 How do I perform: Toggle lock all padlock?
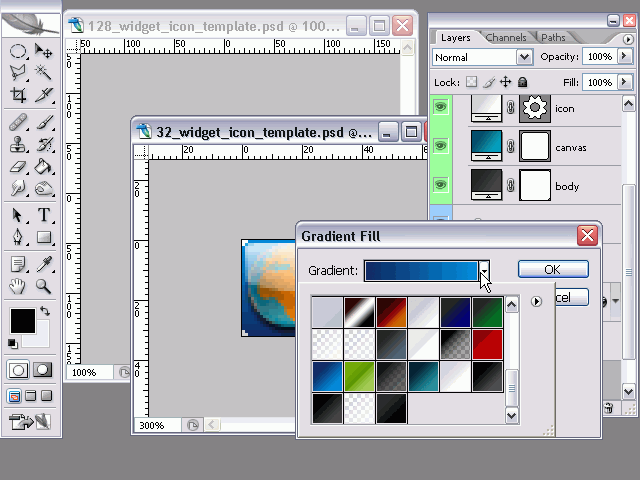point(522,82)
